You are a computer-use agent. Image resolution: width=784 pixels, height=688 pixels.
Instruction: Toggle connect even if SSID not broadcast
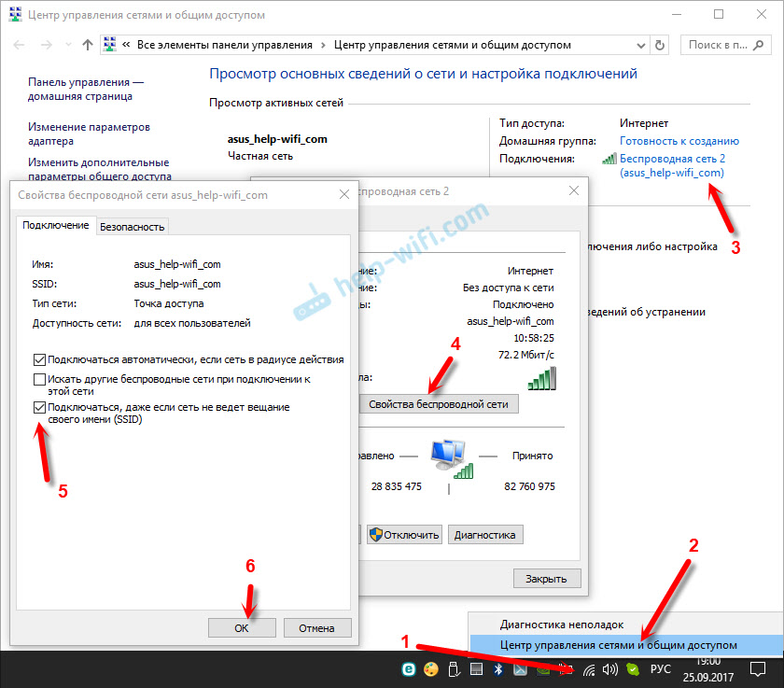tap(39, 408)
